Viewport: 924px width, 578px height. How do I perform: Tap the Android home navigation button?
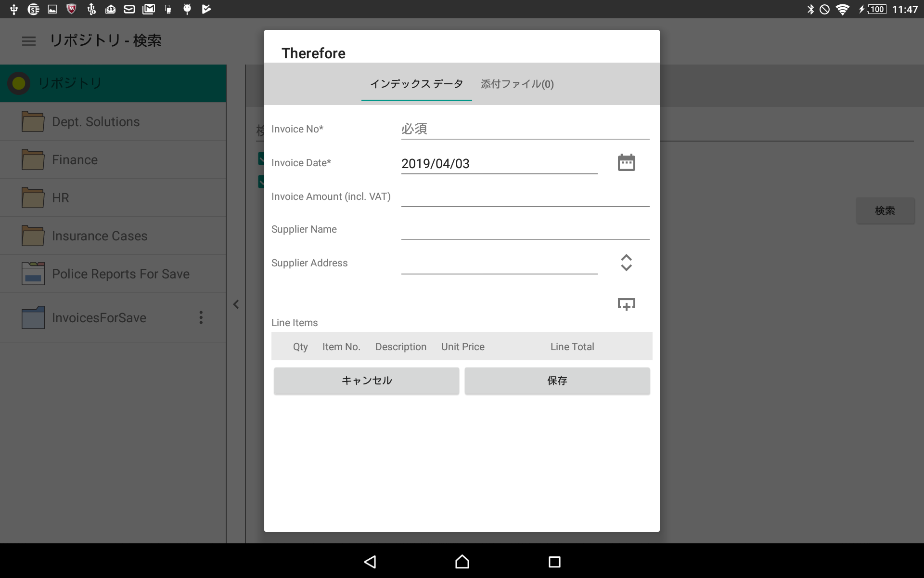(462, 562)
